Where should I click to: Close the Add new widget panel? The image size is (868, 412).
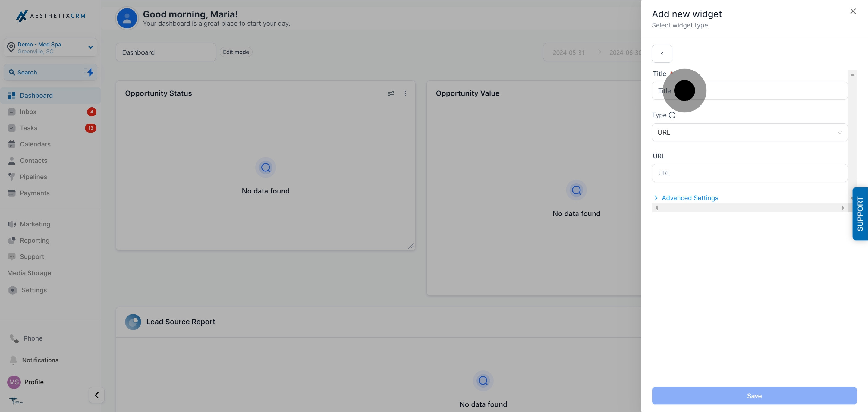(853, 11)
